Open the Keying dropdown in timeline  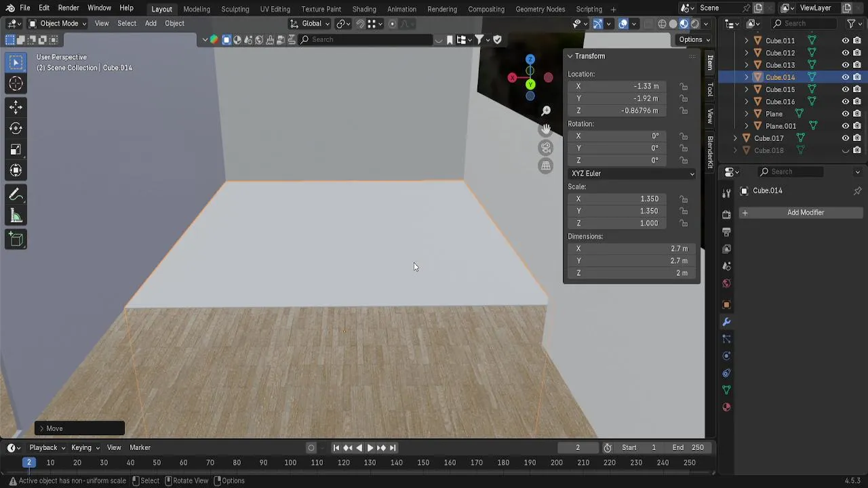pos(85,447)
